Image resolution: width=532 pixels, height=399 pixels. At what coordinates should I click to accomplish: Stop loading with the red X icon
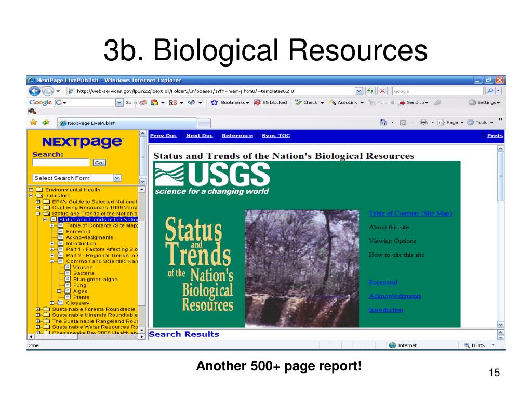(x=382, y=91)
